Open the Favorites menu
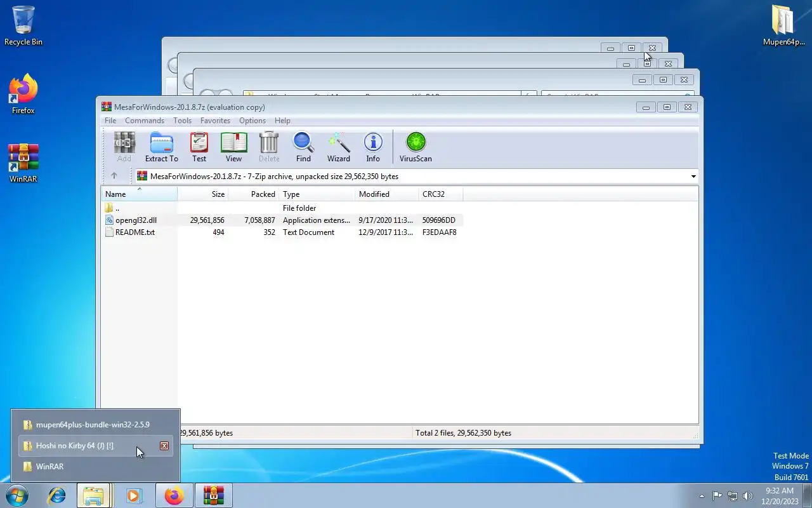The image size is (812, 508). [215, 121]
